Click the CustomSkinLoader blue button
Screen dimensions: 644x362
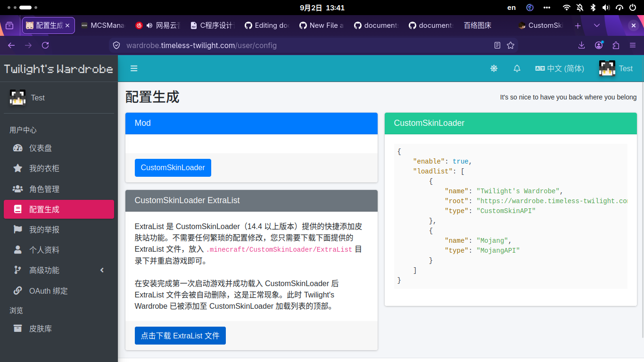[173, 168]
